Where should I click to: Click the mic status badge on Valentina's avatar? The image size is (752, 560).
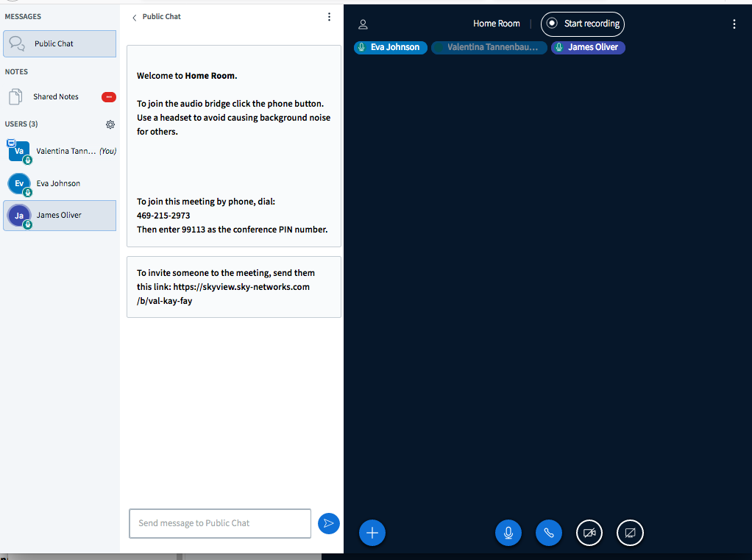point(28,160)
